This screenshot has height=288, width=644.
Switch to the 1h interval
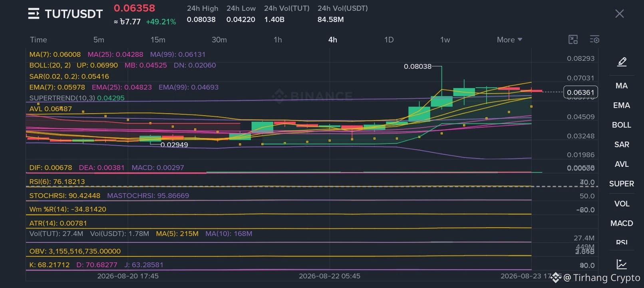tap(278, 40)
